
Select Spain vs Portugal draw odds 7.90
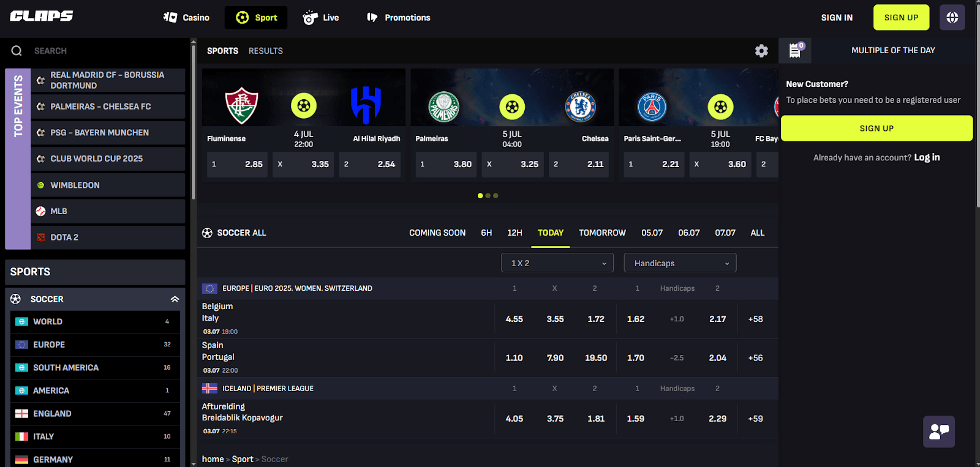click(555, 358)
